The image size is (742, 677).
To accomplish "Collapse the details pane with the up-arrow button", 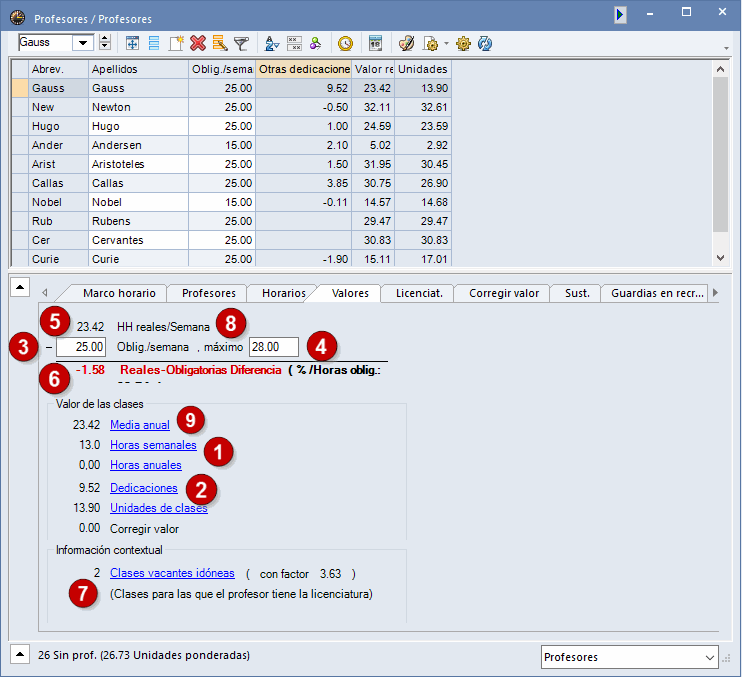I will coord(20,287).
